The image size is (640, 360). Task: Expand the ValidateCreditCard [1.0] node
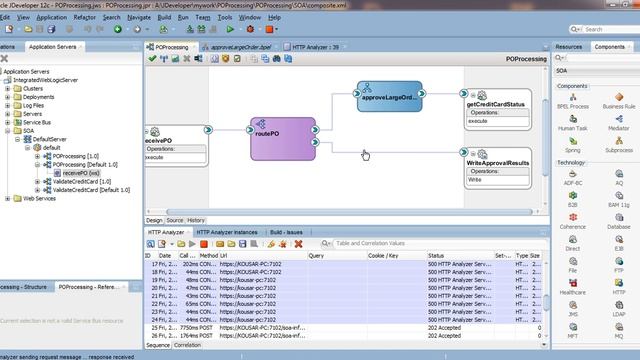pyautogui.click(x=37, y=182)
